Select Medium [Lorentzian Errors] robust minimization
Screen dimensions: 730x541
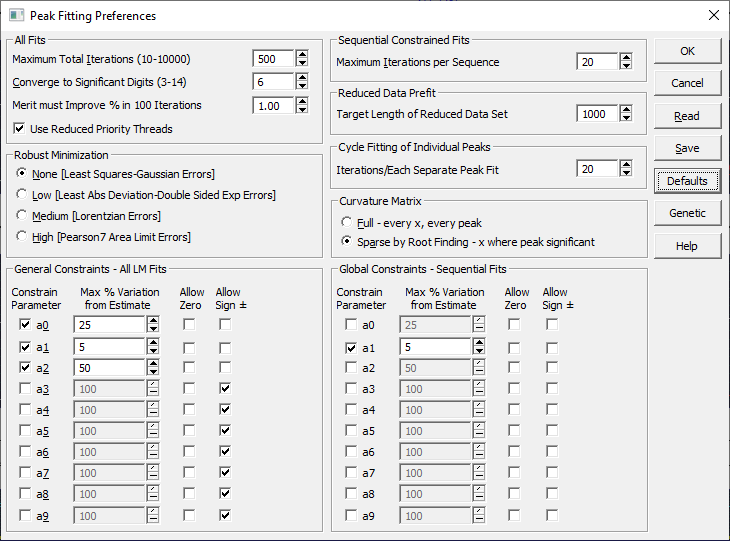(x=22, y=216)
